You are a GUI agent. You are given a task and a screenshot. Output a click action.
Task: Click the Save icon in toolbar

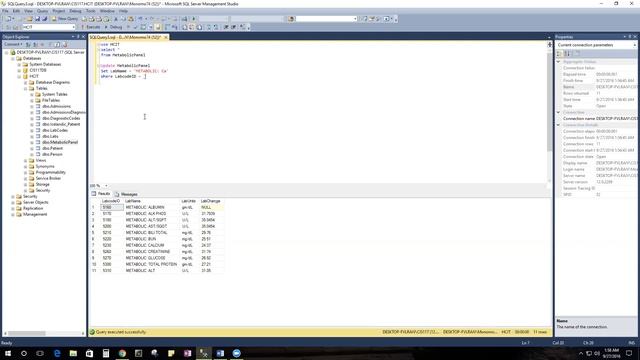pos(38,19)
